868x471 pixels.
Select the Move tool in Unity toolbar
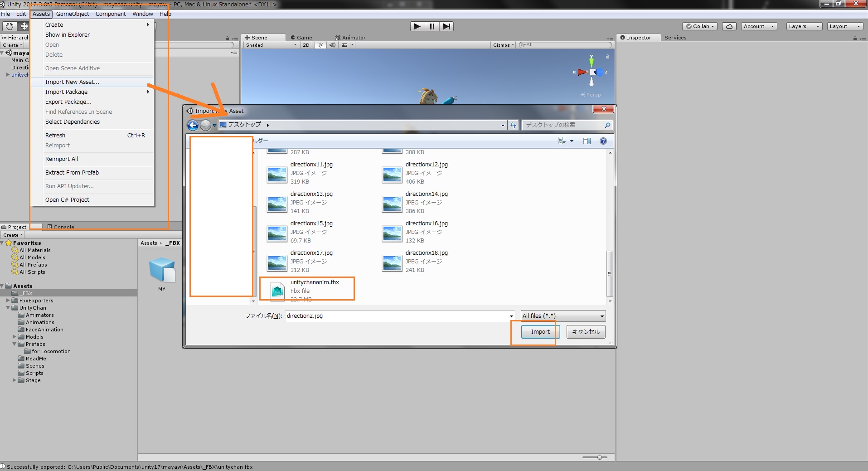pos(24,26)
